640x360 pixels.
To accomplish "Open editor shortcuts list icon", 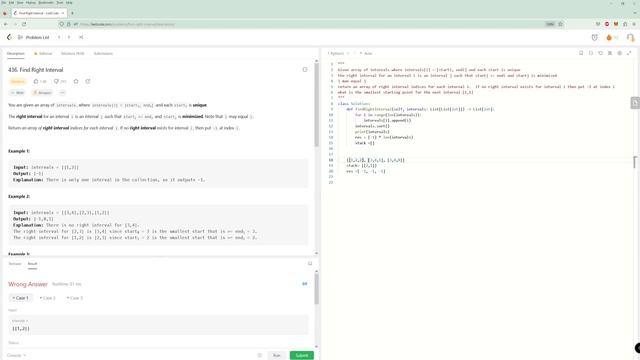I will 610,53.
